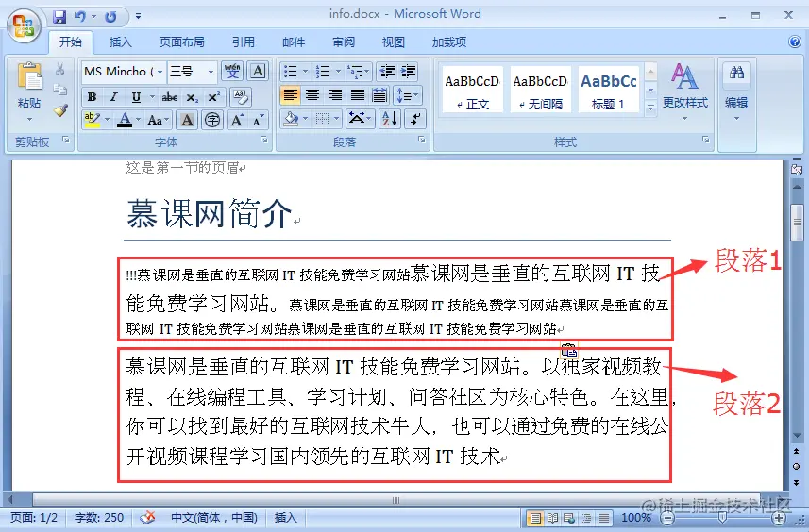Toggle underline formatting

pyautogui.click(x=136, y=96)
